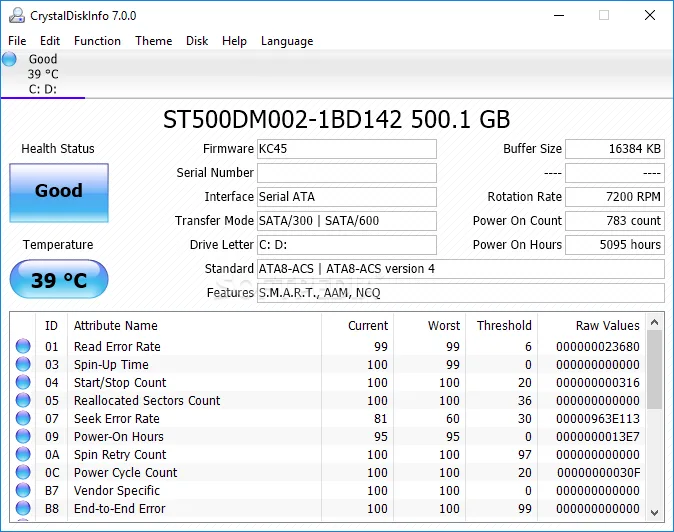
Task: Click status orb for Reallocated Sectors Count
Action: [x=23, y=400]
